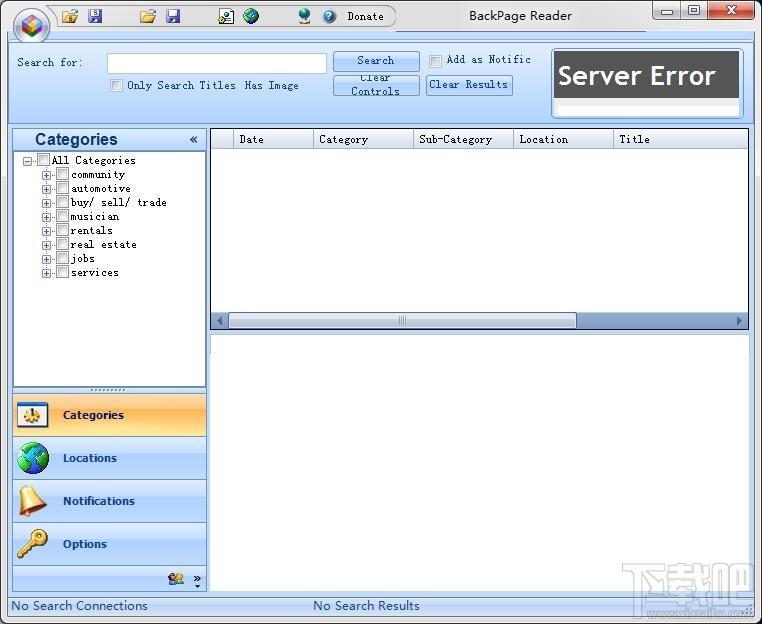The image size is (762, 624).
Task: Click the Donate toolbar button
Action: coord(365,16)
